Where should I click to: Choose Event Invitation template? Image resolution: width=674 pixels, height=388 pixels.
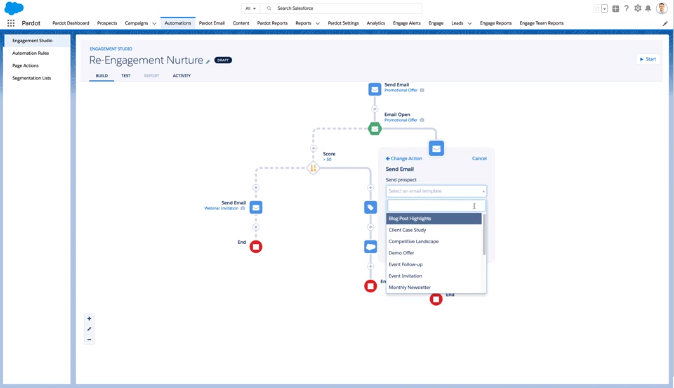[434, 276]
